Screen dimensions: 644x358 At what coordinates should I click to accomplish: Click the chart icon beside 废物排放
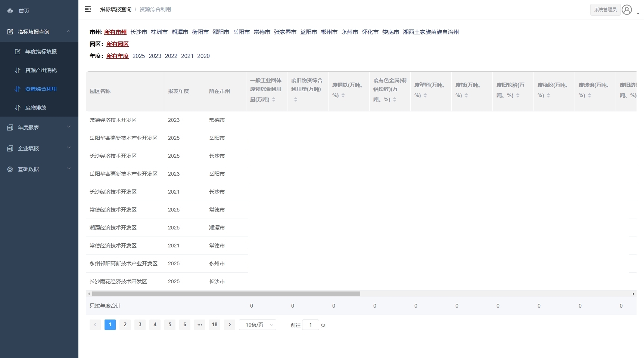(x=17, y=108)
